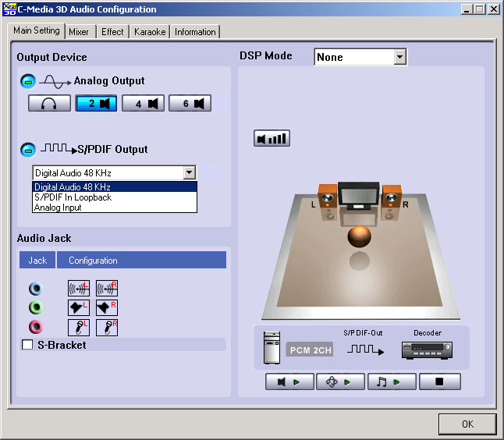Viewport: 504px width, 440px height.
Task: Click the blue audio jack
Action: (35, 289)
